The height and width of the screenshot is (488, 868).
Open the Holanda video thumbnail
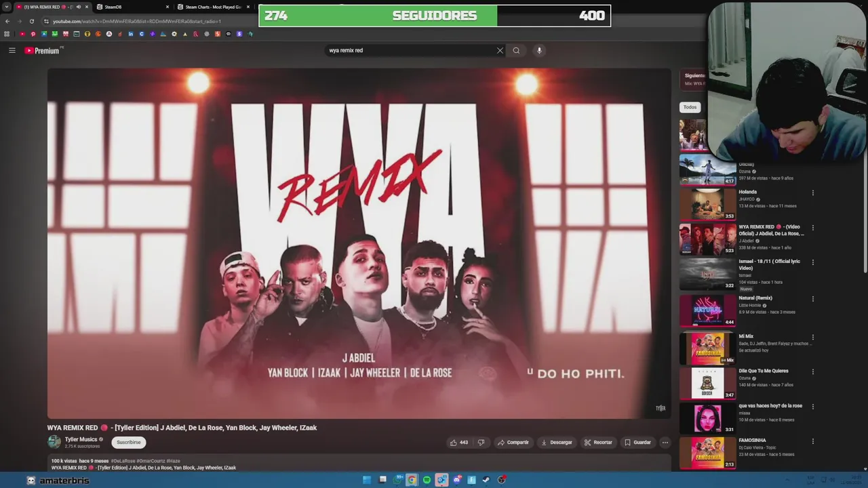(707, 204)
